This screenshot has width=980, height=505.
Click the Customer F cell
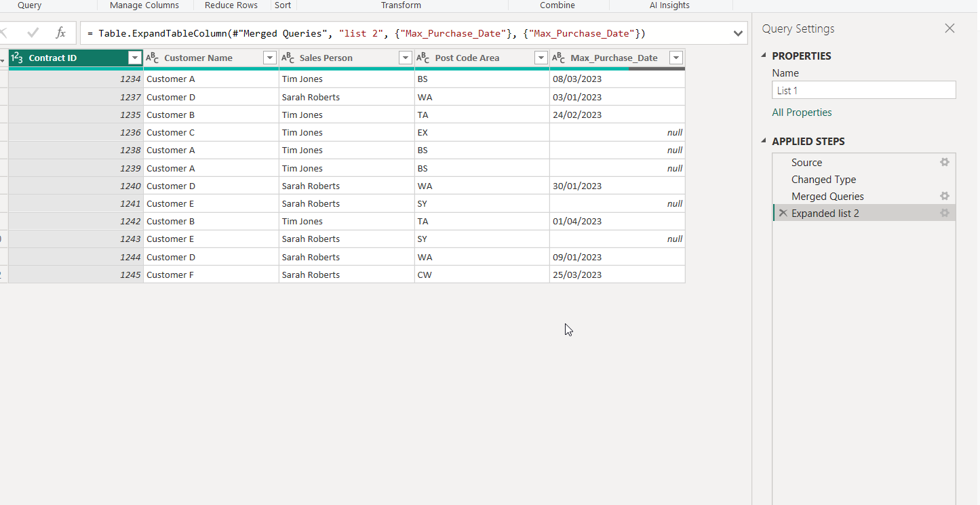coord(211,275)
